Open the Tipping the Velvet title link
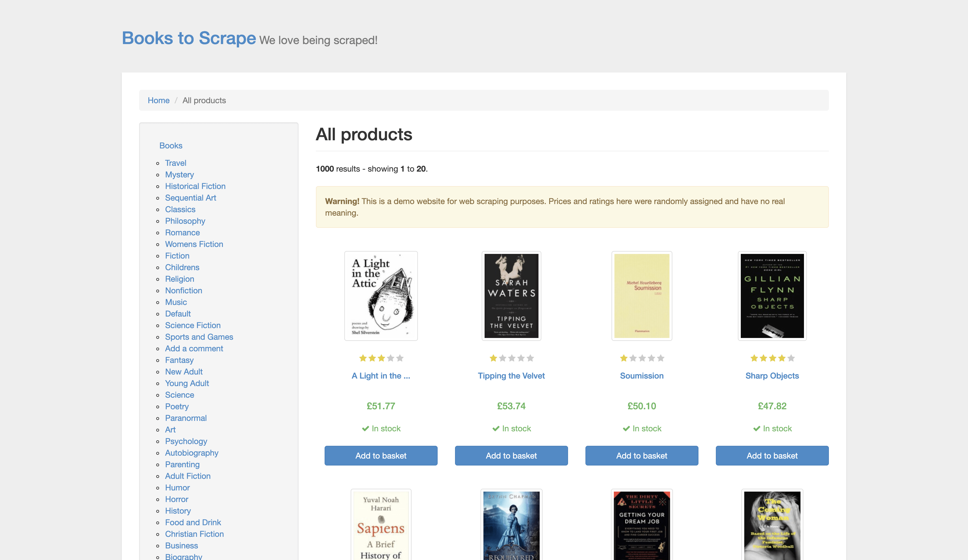This screenshot has height=560, width=968. point(511,376)
